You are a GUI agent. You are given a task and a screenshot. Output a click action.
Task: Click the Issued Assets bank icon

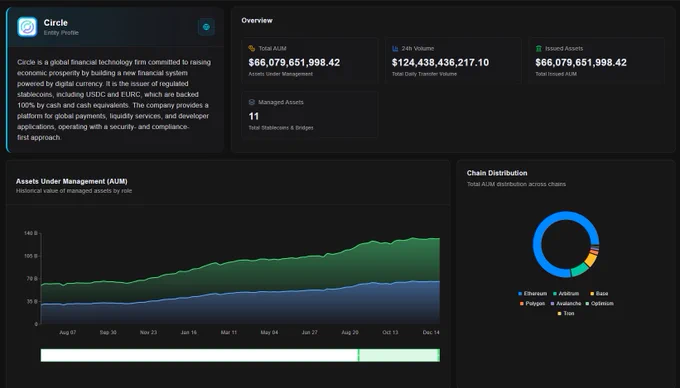539,48
